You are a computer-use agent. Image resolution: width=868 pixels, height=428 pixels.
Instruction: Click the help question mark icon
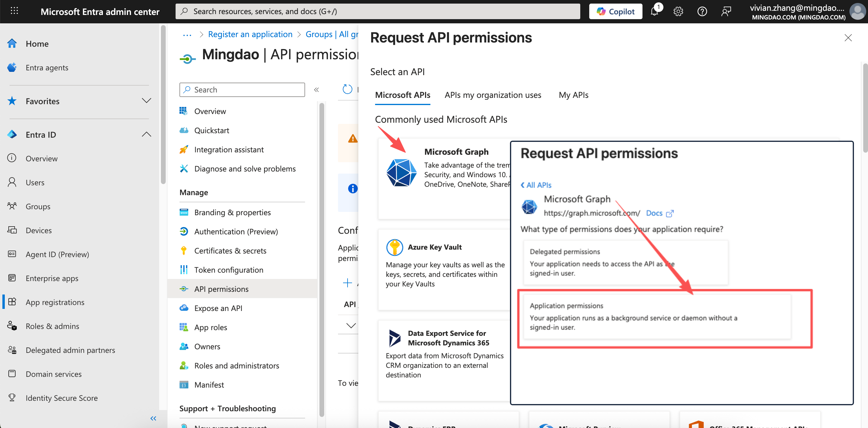[x=702, y=11]
